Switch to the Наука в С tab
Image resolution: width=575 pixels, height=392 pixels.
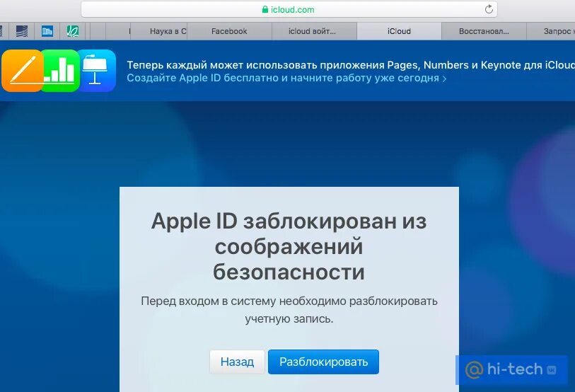pyautogui.click(x=159, y=31)
